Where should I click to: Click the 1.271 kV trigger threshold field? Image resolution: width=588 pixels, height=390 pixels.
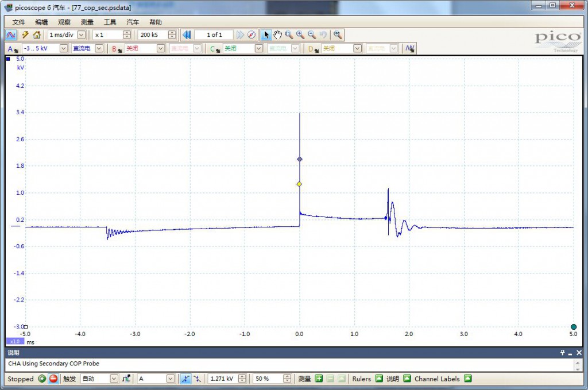(222, 379)
